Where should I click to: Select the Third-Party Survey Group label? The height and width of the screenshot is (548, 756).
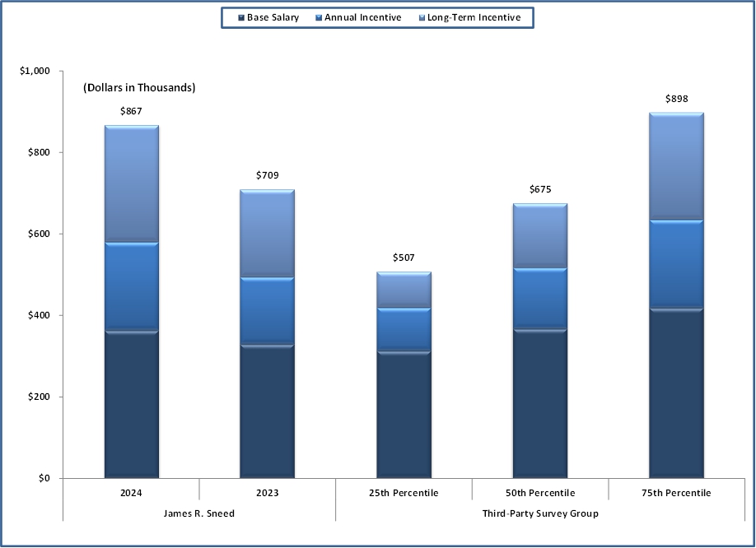tap(539, 513)
